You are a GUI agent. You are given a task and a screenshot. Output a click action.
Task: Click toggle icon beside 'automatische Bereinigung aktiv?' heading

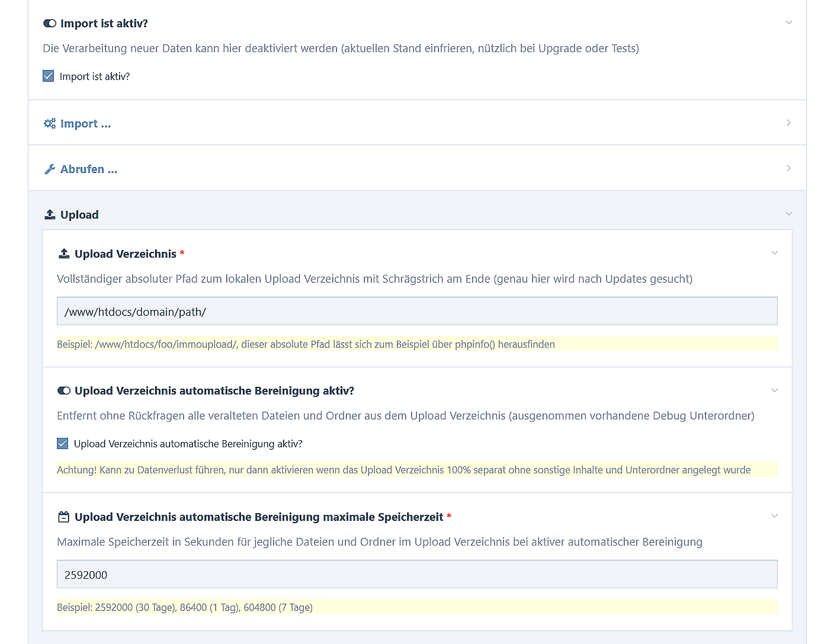coord(64,391)
